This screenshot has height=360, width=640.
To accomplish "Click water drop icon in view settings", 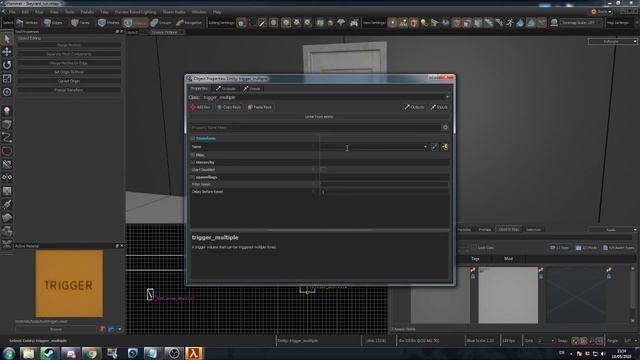I will pos(520,23).
